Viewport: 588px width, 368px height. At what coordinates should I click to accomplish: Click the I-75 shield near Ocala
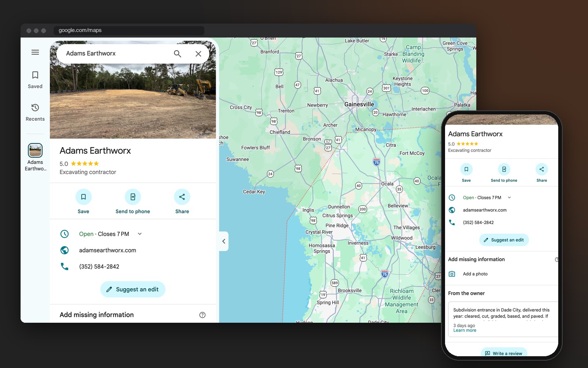376,162
